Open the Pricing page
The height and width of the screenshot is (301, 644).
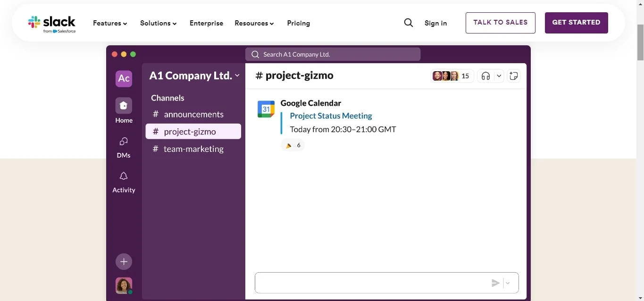coord(298,23)
